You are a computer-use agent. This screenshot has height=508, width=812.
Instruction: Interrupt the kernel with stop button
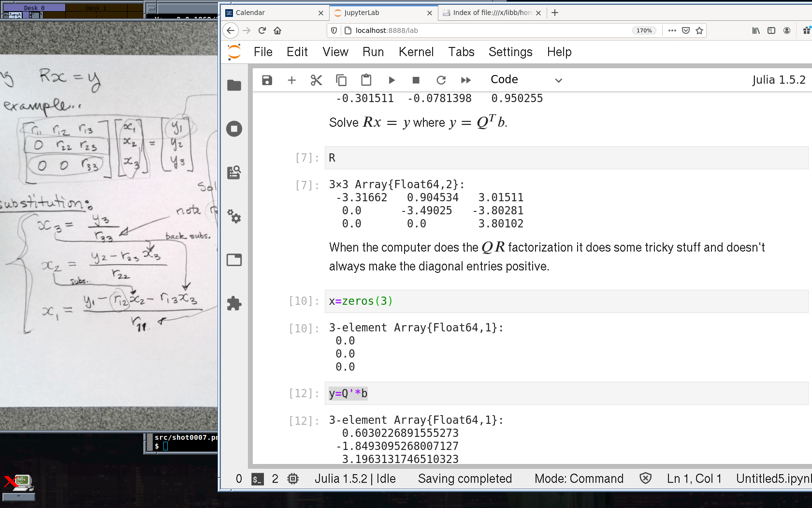coord(416,80)
